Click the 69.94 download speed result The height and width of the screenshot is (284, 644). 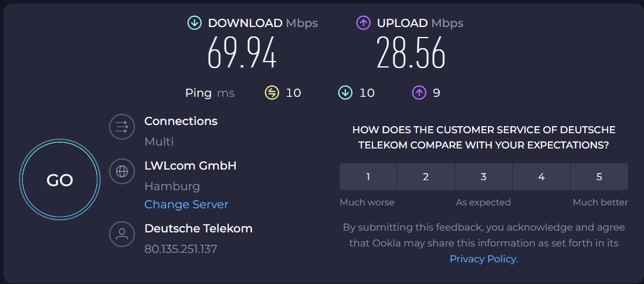[242, 54]
